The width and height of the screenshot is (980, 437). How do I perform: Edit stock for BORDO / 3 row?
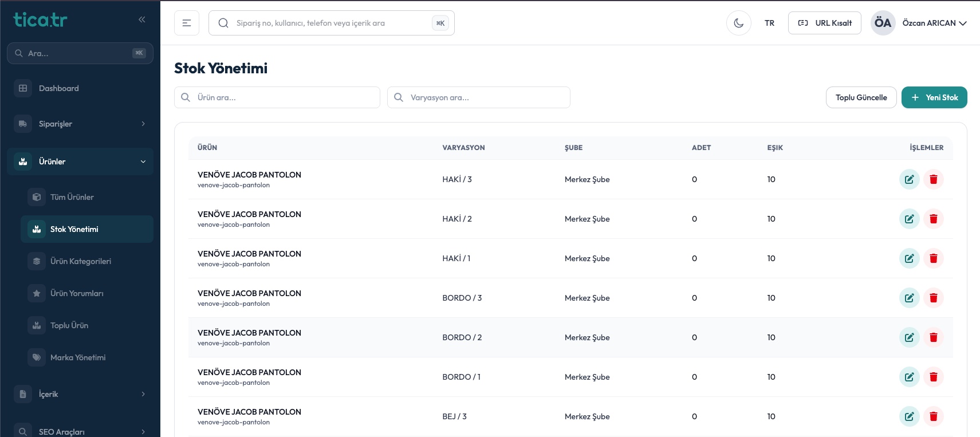909,298
